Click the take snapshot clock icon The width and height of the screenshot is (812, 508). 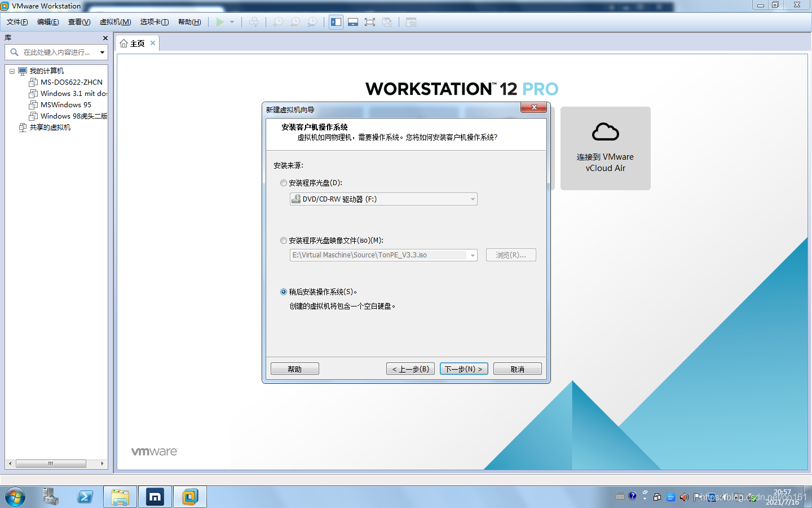278,22
